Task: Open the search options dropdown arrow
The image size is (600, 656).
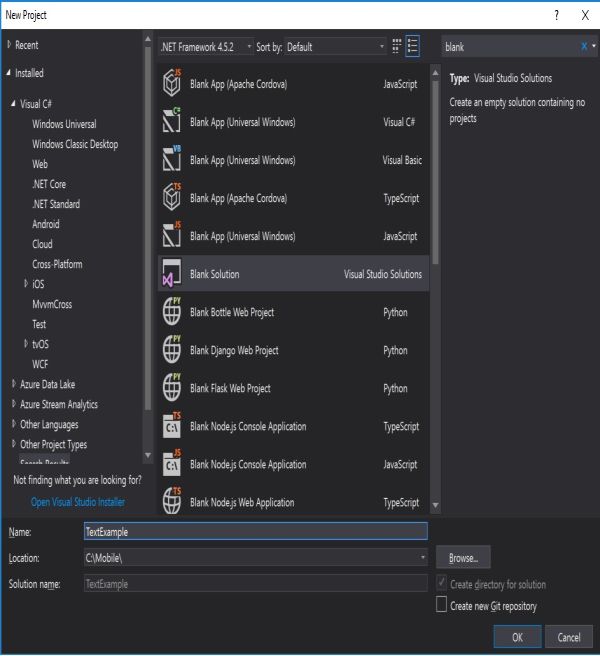Action: (594, 46)
